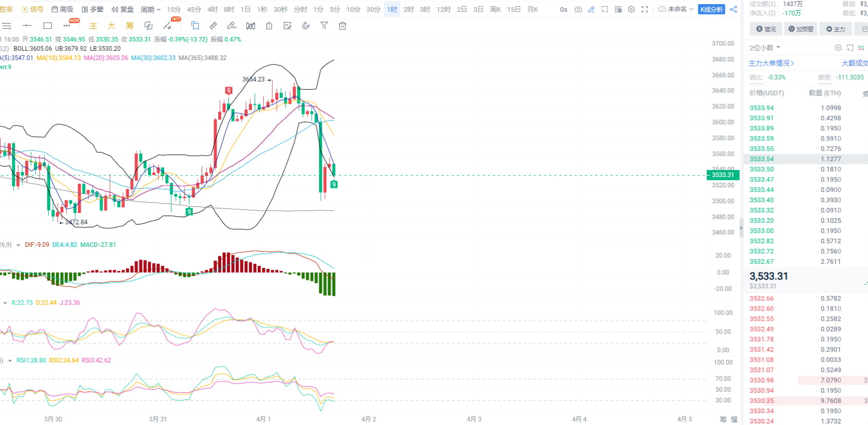The image size is (868, 425).
Task: Click the filter funnel icon
Action: point(324,26)
